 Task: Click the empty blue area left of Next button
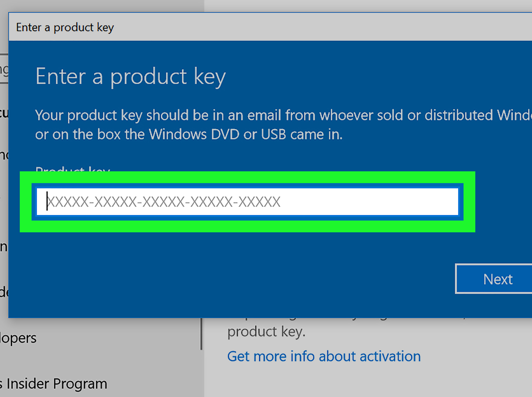231,279
